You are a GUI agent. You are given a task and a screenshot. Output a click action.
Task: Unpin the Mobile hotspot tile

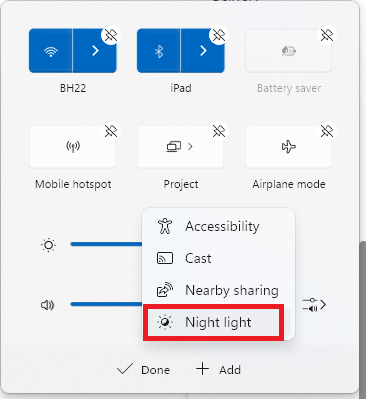coord(111,131)
